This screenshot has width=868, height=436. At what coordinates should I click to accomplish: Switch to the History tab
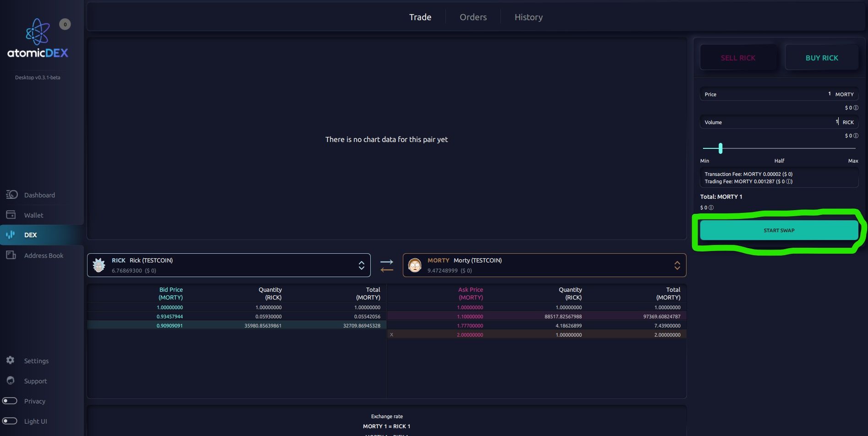(x=528, y=17)
